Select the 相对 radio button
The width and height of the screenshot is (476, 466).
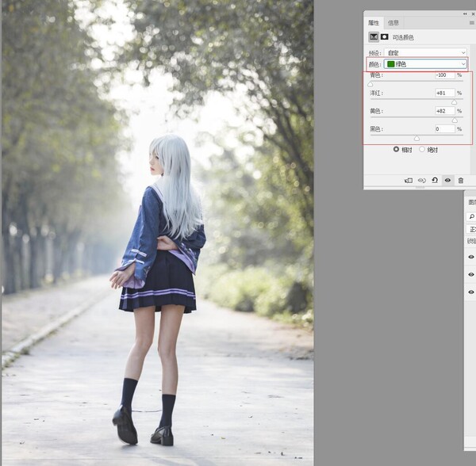click(x=396, y=149)
